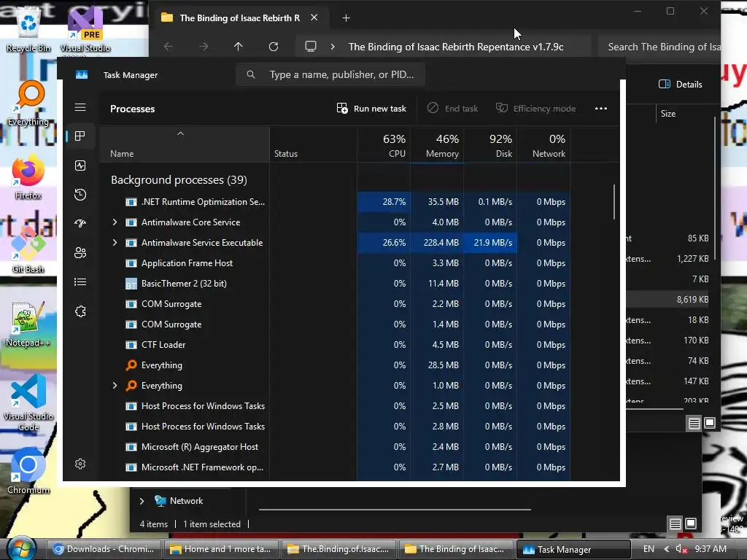Open Notepad++ desktop shortcut
Viewport: 747px width, 560px height.
tap(28, 324)
